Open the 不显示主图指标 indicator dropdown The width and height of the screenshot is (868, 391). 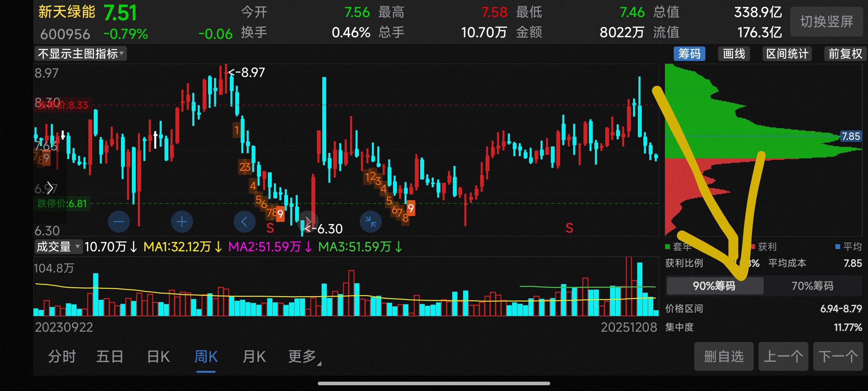[81, 54]
